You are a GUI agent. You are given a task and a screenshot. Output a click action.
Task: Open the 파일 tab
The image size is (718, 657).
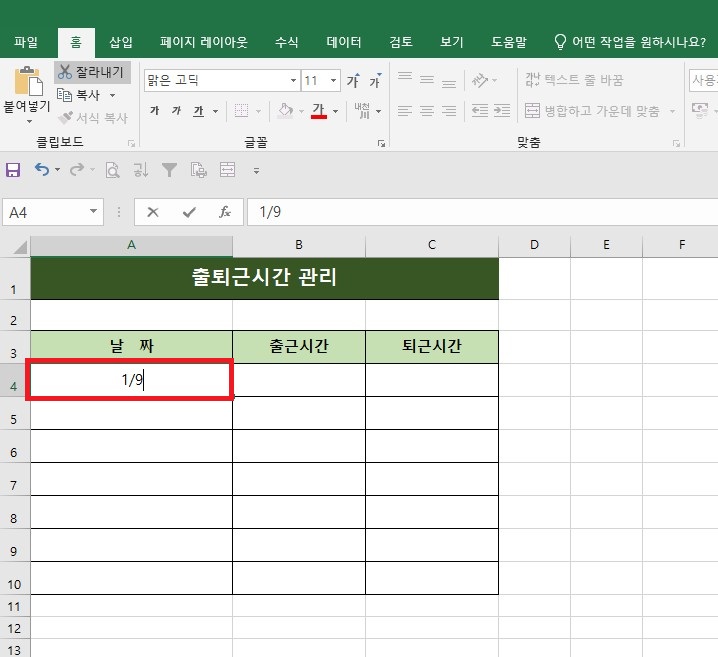pos(26,42)
